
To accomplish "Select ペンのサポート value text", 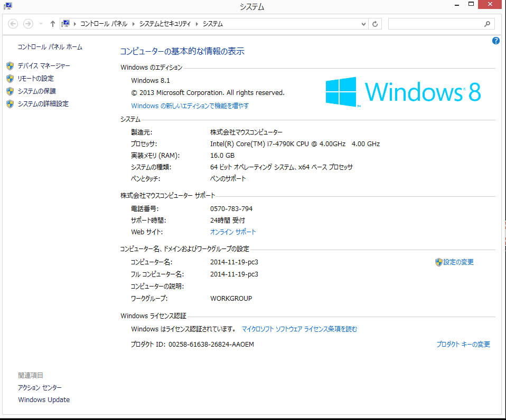I will click(x=228, y=179).
